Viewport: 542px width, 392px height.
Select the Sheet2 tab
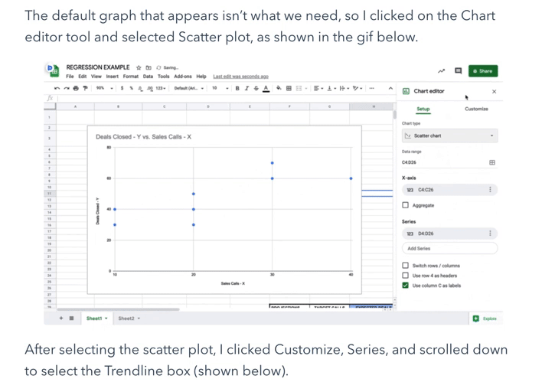129,318
